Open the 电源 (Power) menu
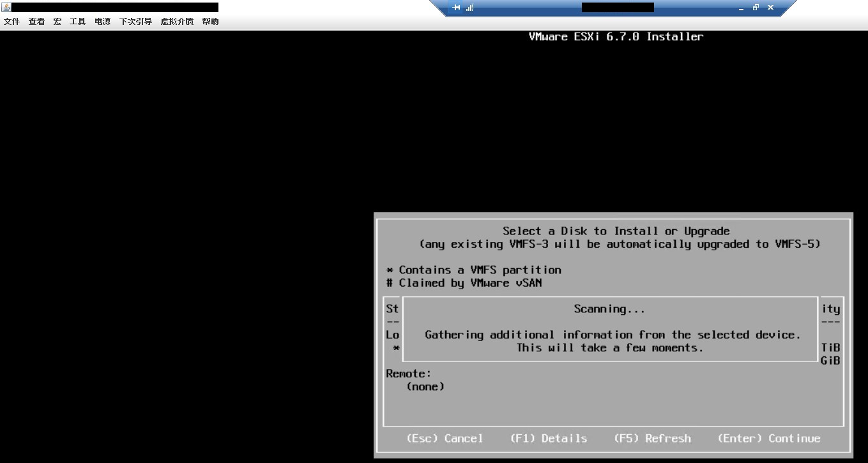This screenshot has width=868, height=463. click(x=102, y=22)
